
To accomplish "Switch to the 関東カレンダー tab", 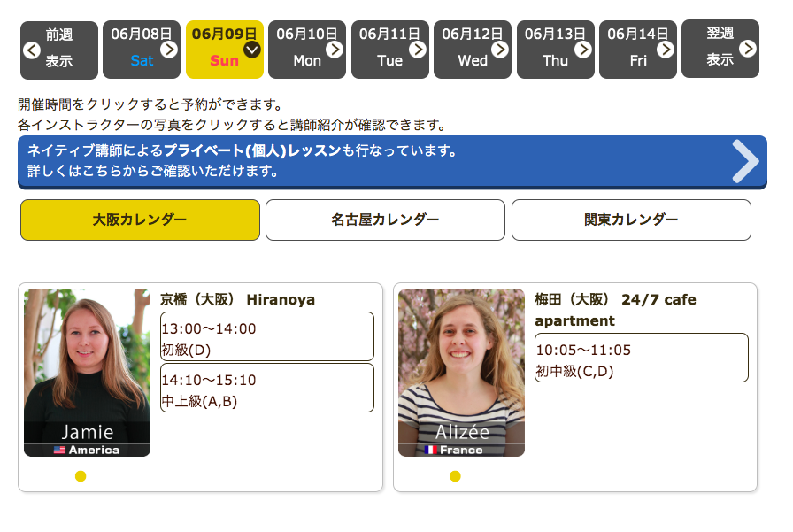I will pyautogui.click(x=631, y=220).
